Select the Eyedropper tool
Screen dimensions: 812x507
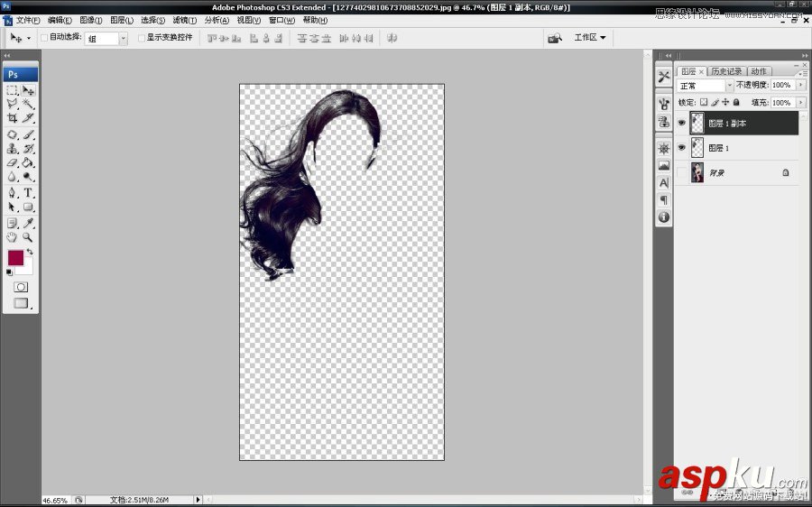29,222
